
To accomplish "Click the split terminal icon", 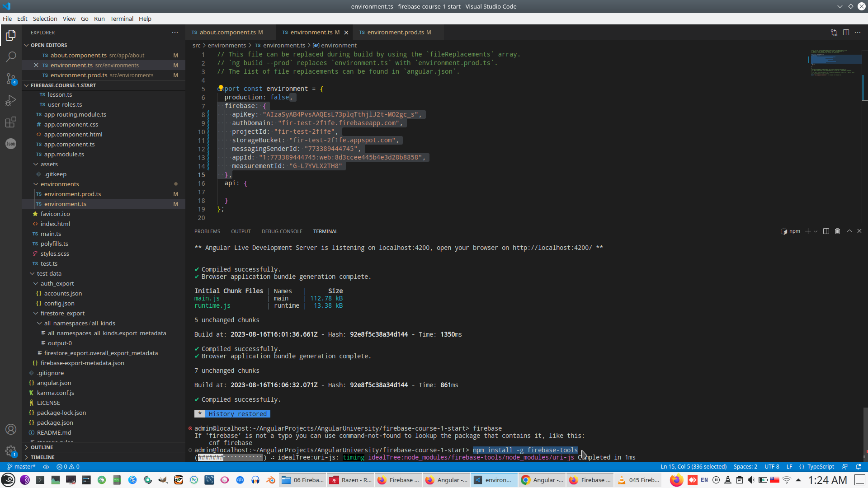I will click(826, 231).
